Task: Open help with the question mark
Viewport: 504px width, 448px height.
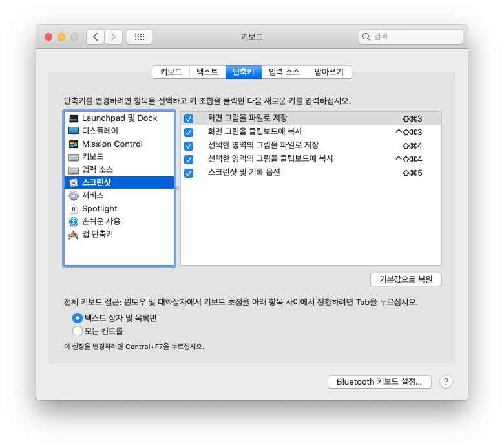Action: point(446,382)
